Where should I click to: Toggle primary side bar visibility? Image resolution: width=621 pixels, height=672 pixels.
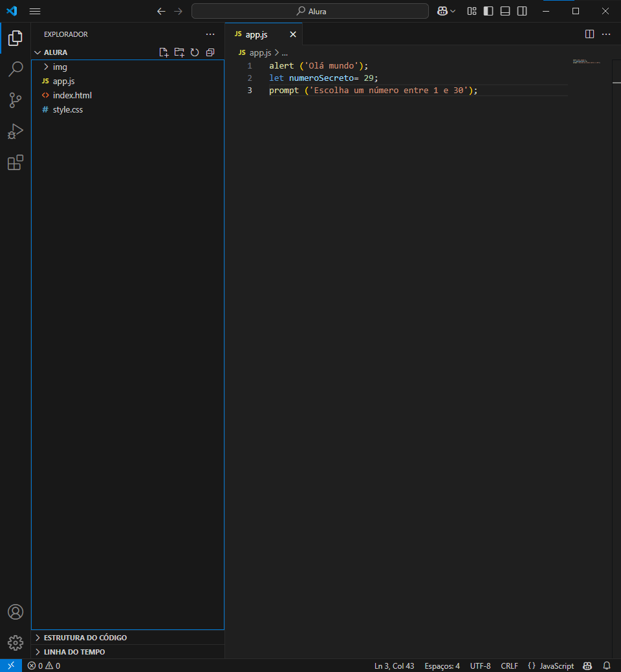(488, 11)
